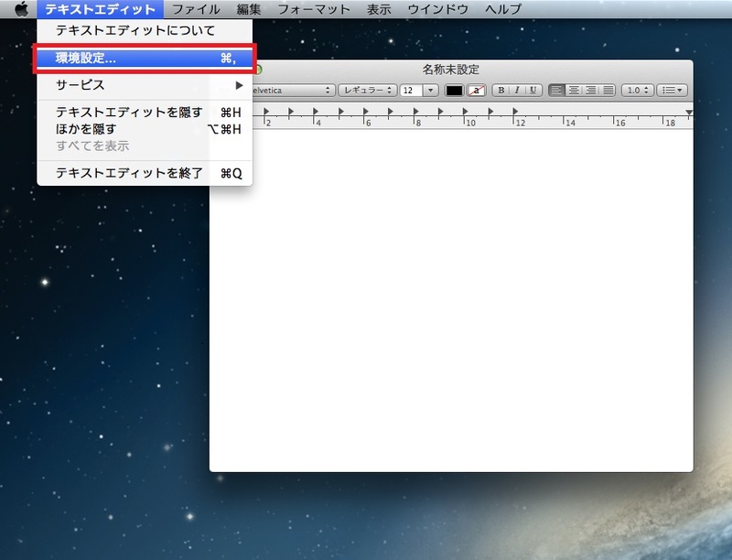Choose ほかを隠す menu item
Screen dimensions: 732x560
tap(145, 129)
